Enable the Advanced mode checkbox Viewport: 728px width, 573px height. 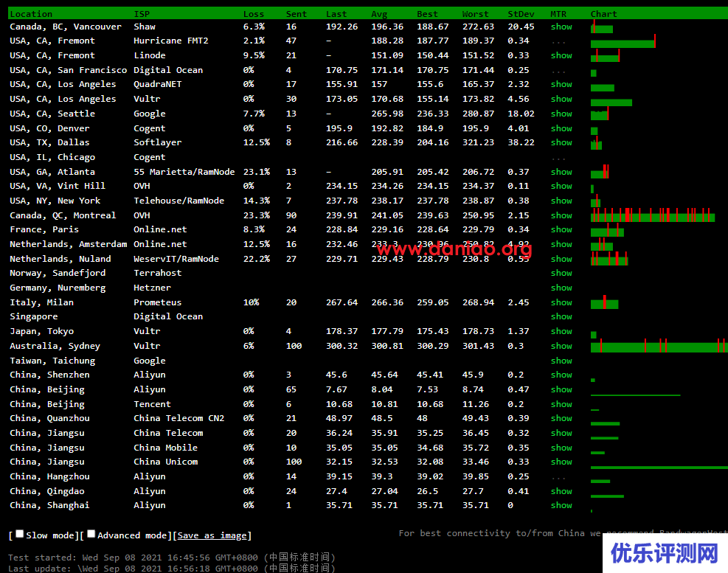click(x=91, y=534)
